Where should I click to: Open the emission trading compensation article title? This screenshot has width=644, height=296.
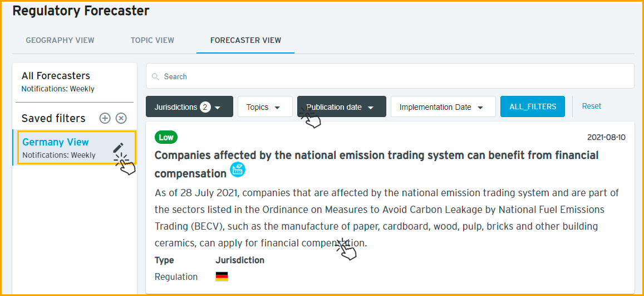click(377, 164)
